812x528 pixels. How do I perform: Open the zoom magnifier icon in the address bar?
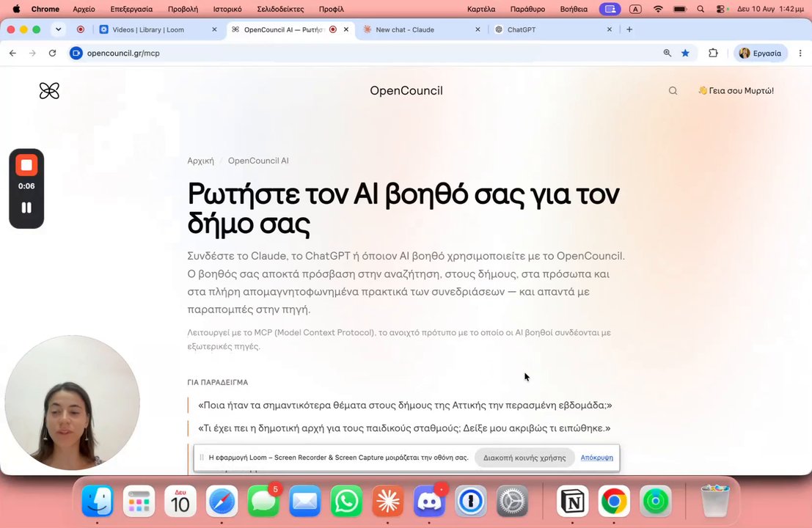pos(667,53)
